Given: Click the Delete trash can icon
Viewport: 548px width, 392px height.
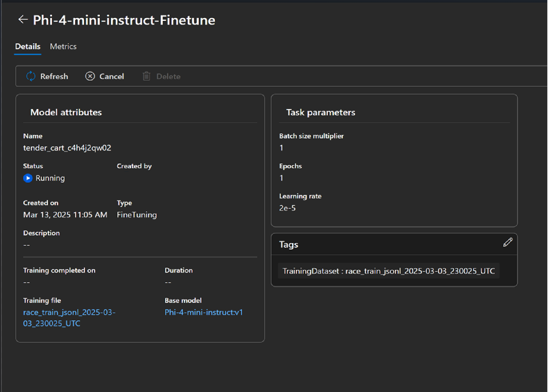Looking at the screenshot, I should (x=146, y=76).
